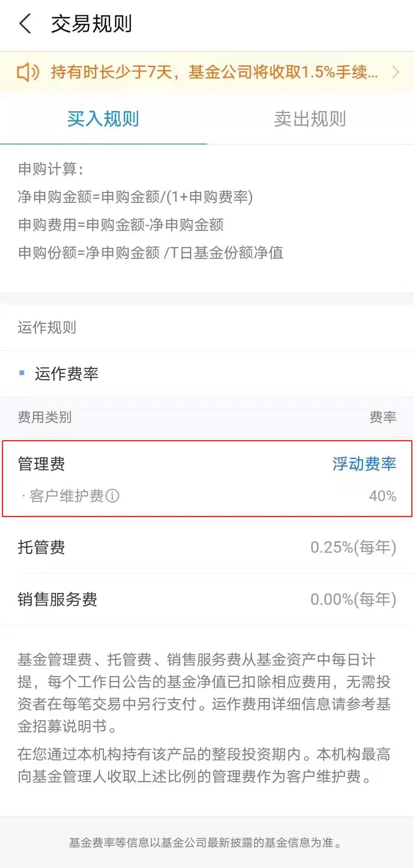
Task: Click the blue square bullet before 运作费率
Action: 22,373
